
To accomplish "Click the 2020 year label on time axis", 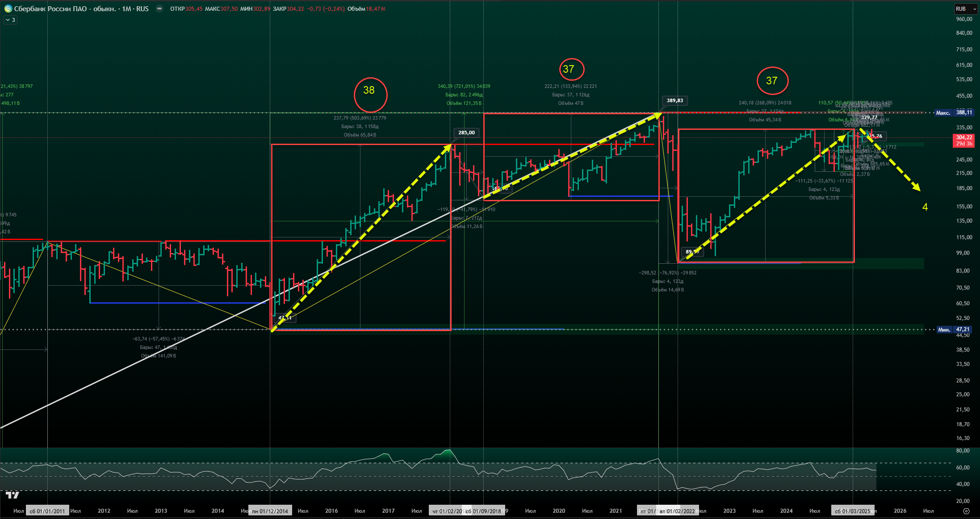I will pyautogui.click(x=559, y=511).
